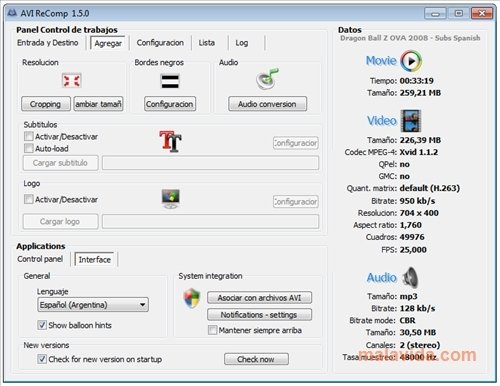Switch to Control panel tab
The width and height of the screenshot is (500, 386).
point(40,259)
